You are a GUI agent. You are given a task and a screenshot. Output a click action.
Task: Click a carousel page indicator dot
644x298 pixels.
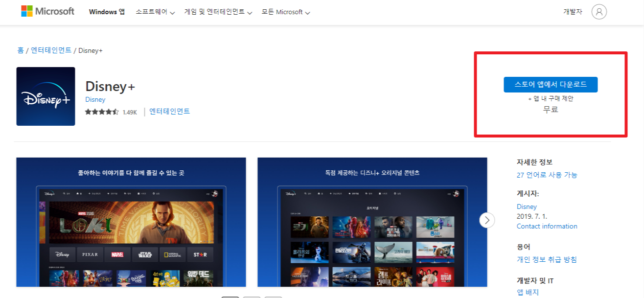(230, 296)
